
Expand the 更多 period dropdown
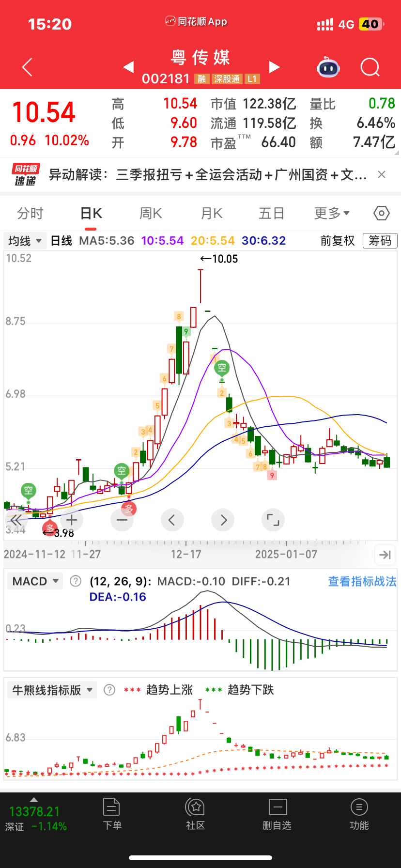(332, 213)
